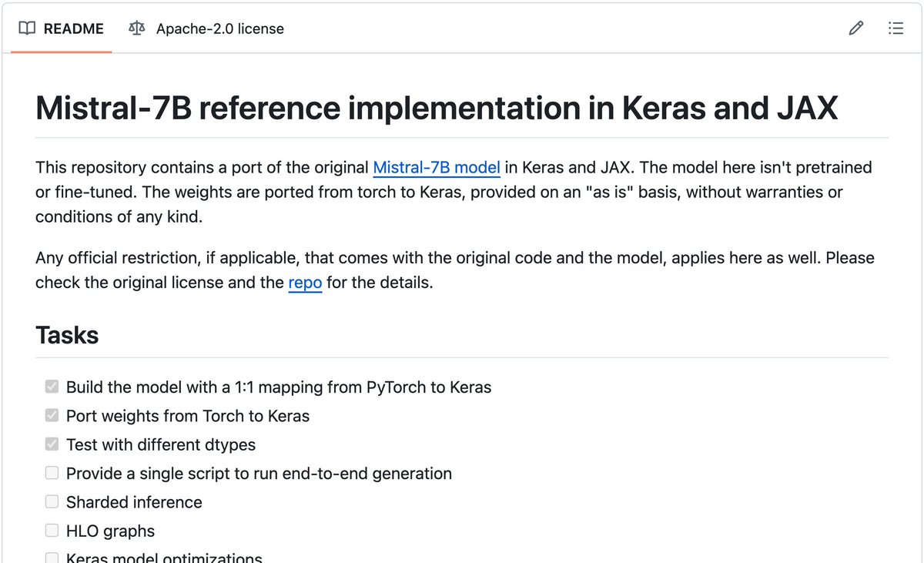Click the book icon beside README
The width and height of the screenshot is (924, 563).
27,28
